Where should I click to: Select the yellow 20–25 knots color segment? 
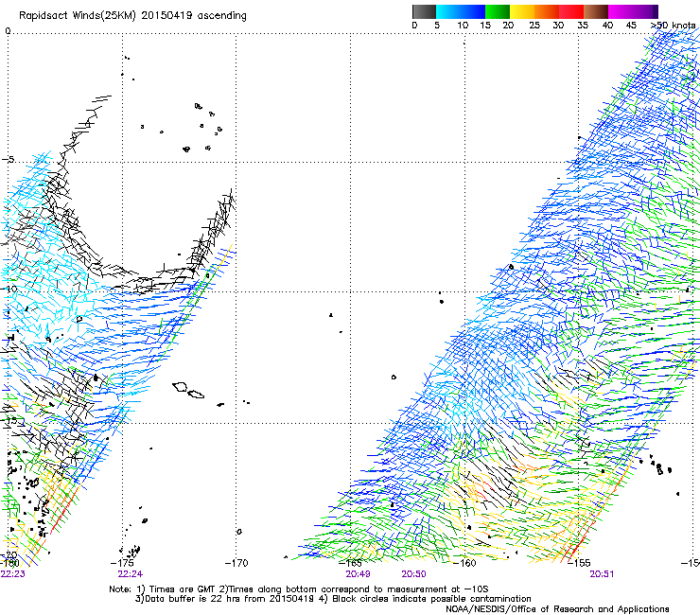(522, 11)
